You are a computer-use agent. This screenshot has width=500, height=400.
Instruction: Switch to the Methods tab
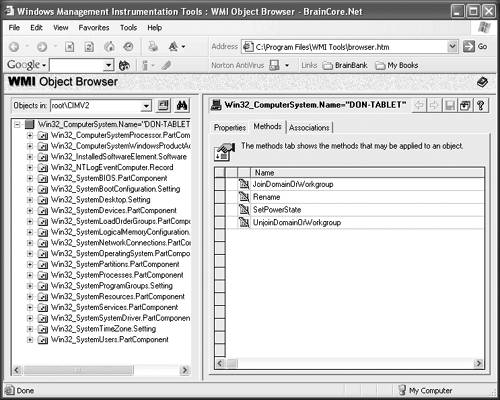267,127
